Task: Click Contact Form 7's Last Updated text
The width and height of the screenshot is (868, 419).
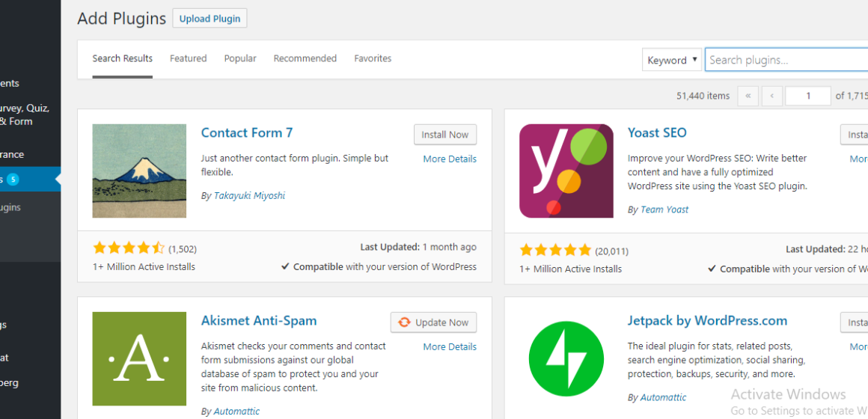Action: [x=418, y=247]
